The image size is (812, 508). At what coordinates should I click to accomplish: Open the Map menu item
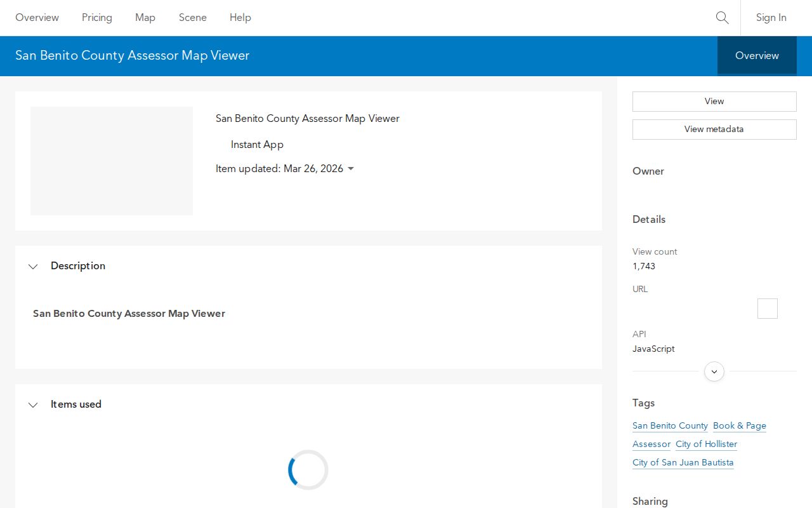145,18
